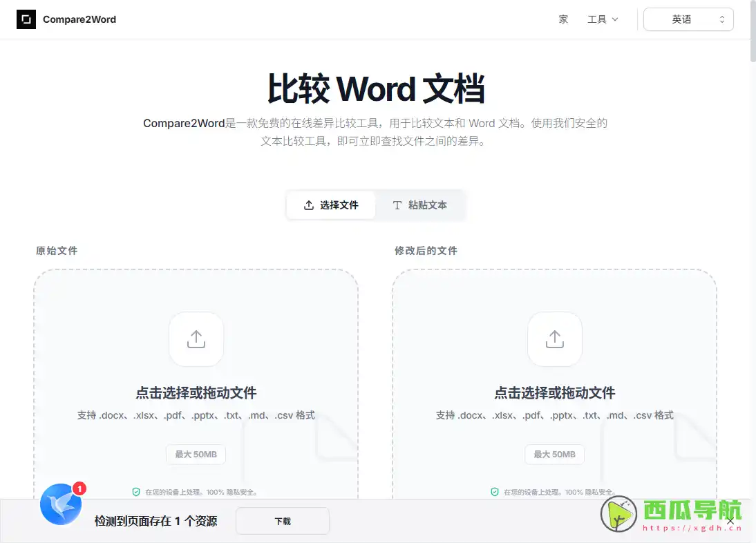Click the upload icon on the 选择文件 tab

[310, 204]
